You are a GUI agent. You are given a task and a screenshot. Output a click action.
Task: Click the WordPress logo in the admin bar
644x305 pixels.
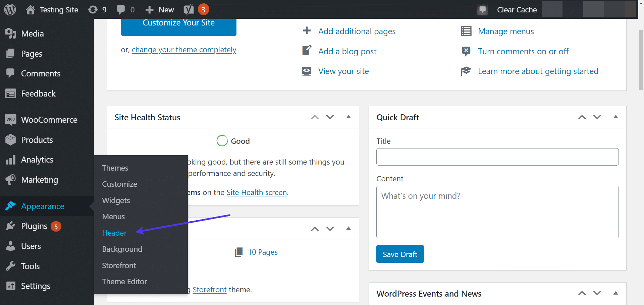click(x=10, y=9)
